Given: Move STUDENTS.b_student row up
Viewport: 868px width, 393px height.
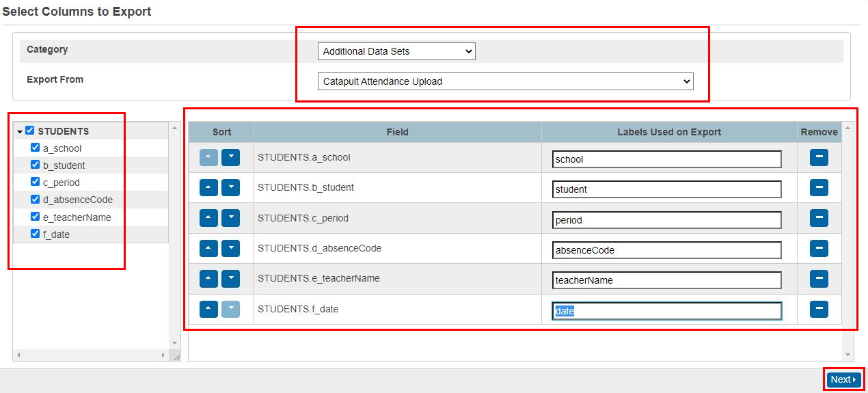Looking at the screenshot, I should pos(208,188).
